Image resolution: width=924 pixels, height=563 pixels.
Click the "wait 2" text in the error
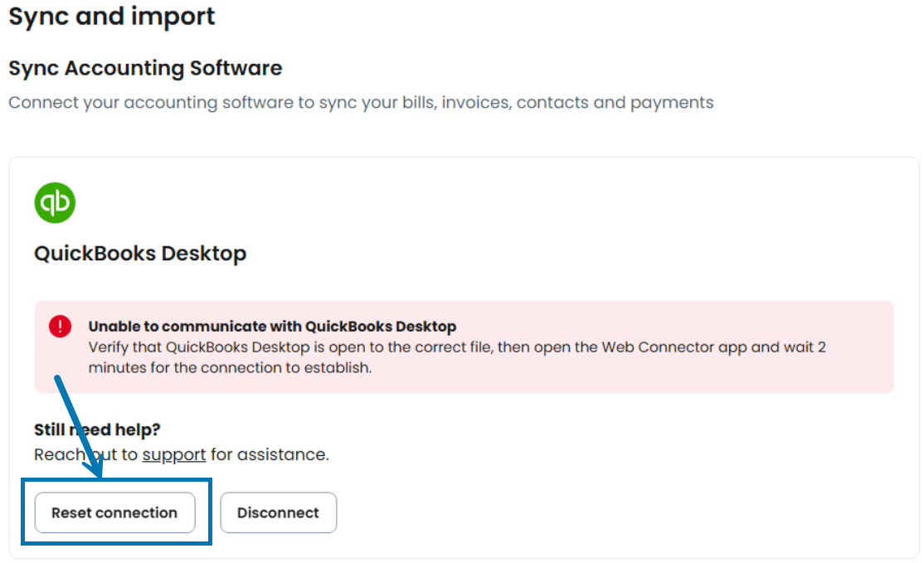pyautogui.click(x=805, y=347)
